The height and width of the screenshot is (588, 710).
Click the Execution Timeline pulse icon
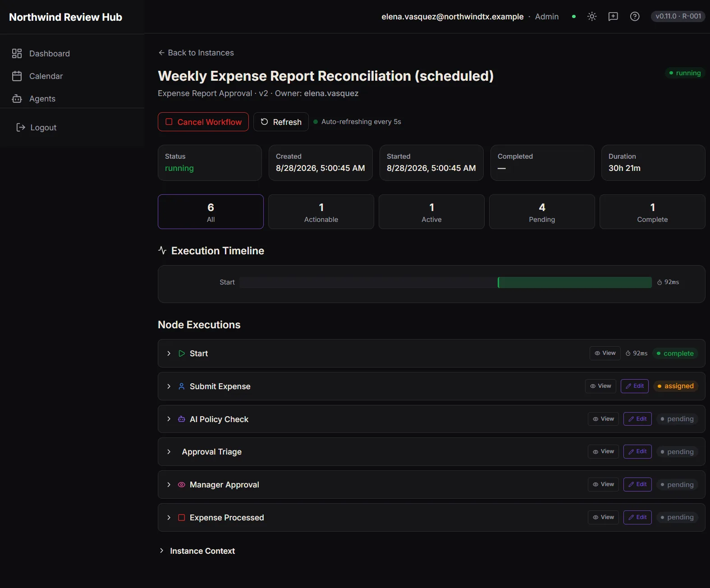tap(162, 250)
